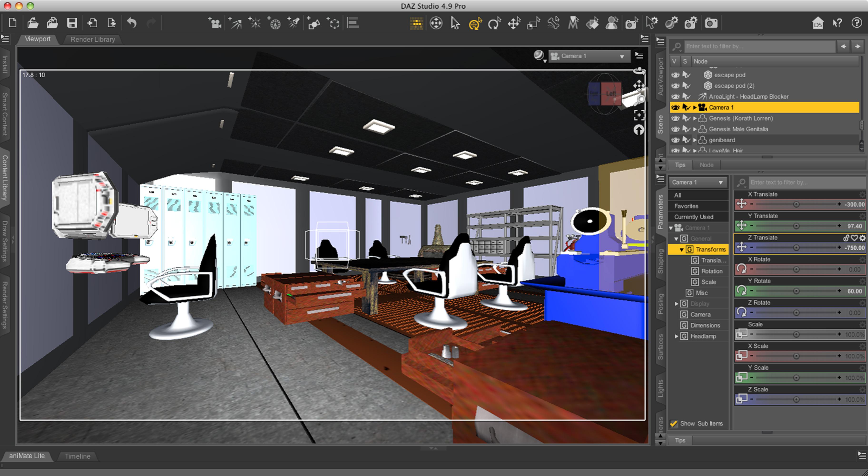Click the scene node filter text field
This screenshot has width=868, height=476.
coord(758,46)
